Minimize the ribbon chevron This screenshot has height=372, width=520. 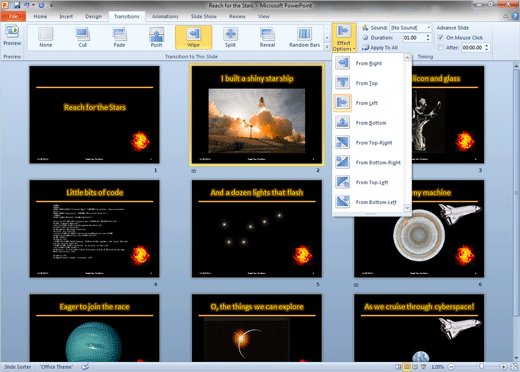point(506,16)
